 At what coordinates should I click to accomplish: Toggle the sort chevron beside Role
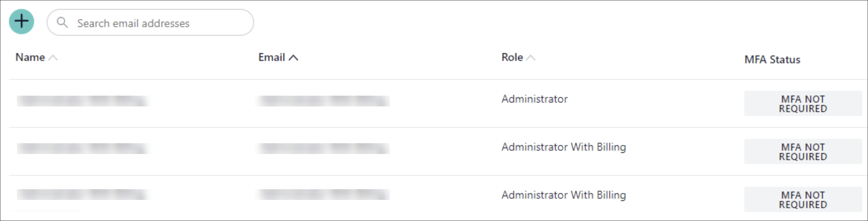click(x=531, y=58)
